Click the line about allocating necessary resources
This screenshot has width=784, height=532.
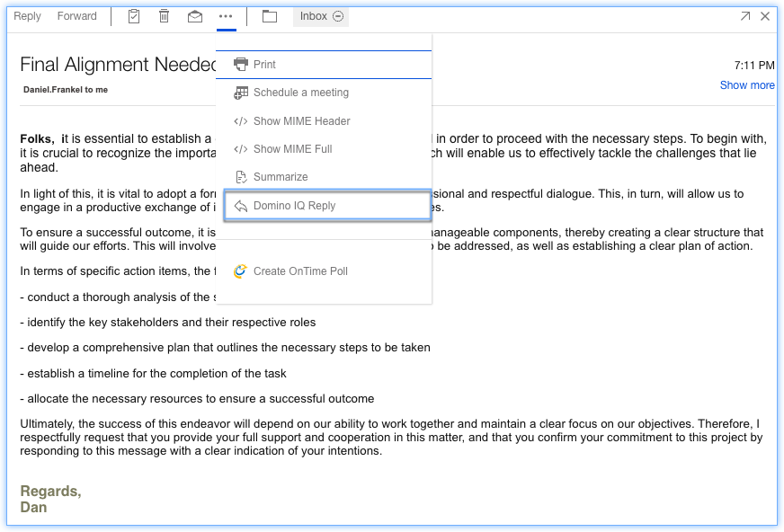pos(197,399)
